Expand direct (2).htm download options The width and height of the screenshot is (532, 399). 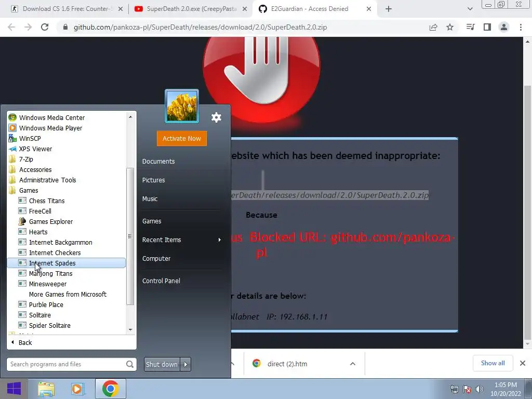point(353,364)
